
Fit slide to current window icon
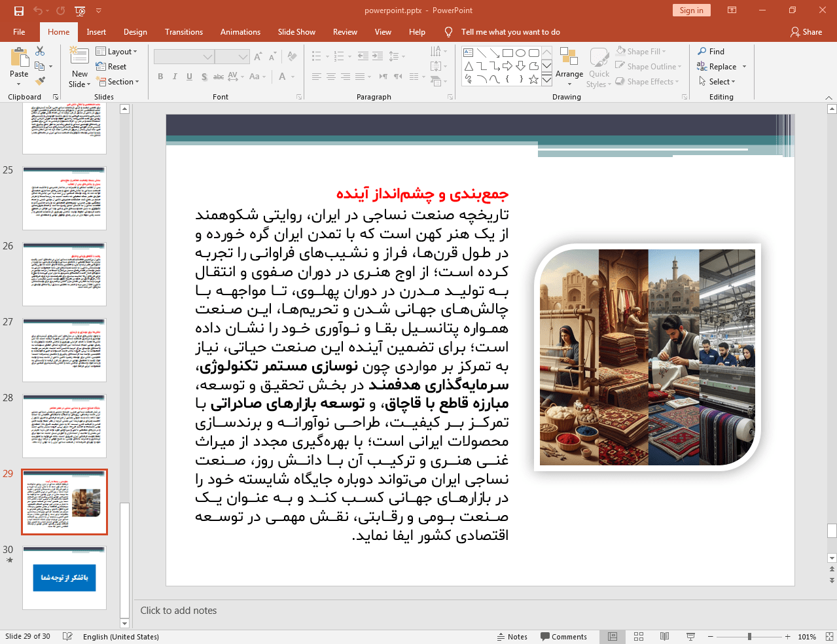(x=829, y=637)
